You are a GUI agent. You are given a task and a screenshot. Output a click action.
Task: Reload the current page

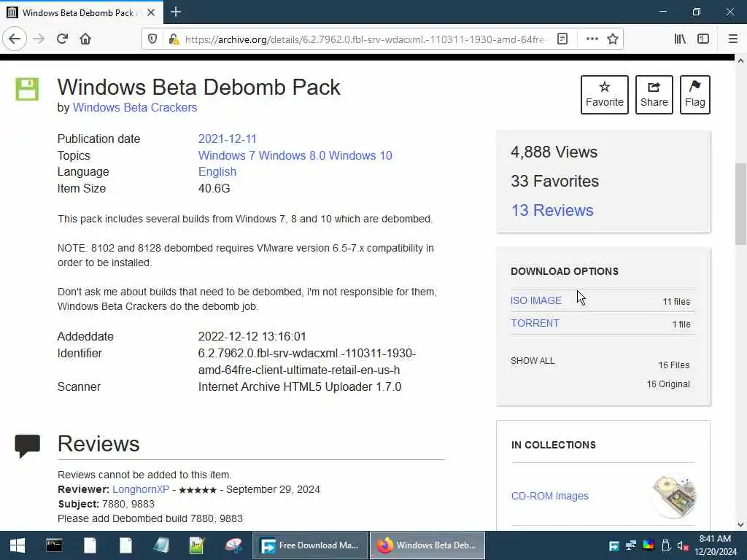(62, 39)
